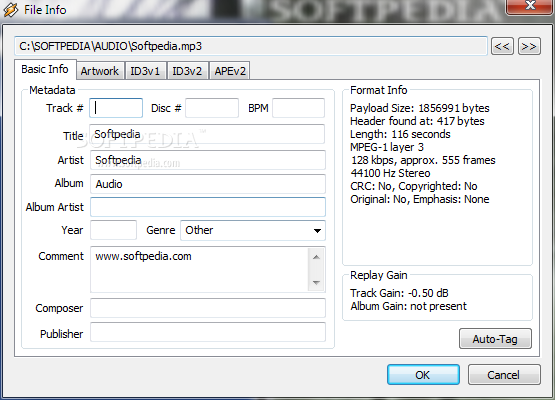Focus the Track # field
The width and height of the screenshot is (555, 400).
coord(116,108)
